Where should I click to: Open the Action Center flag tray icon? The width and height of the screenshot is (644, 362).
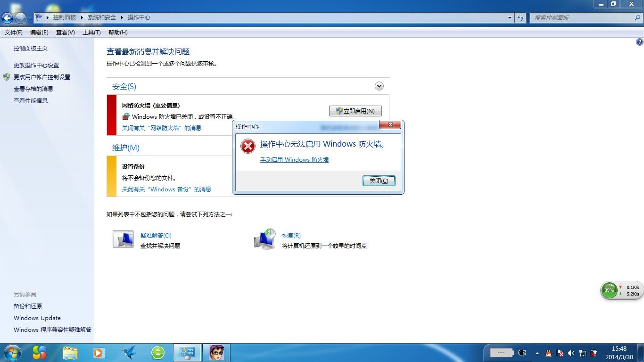(x=560, y=353)
